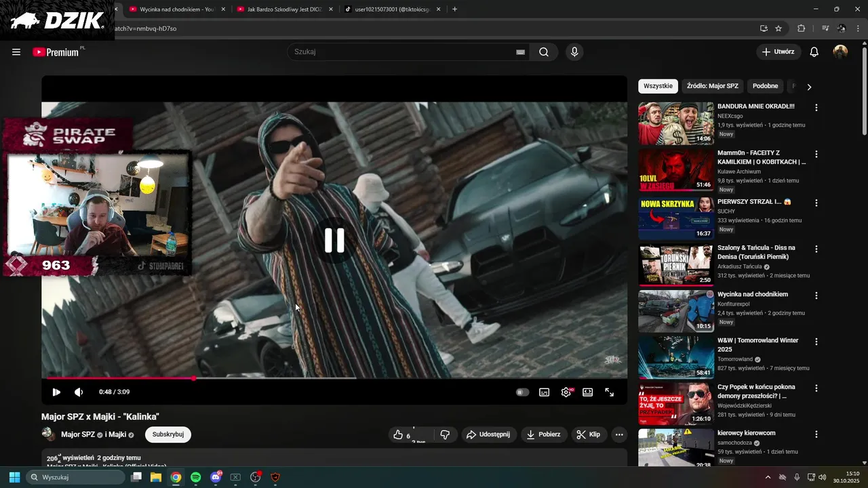
Task: Open Discord from the taskbar
Action: [216, 477]
